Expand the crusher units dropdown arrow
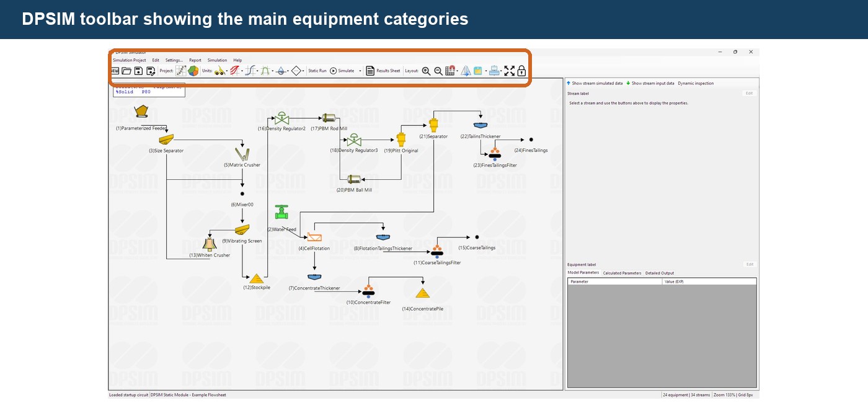The height and width of the screenshot is (403, 868). (227, 71)
